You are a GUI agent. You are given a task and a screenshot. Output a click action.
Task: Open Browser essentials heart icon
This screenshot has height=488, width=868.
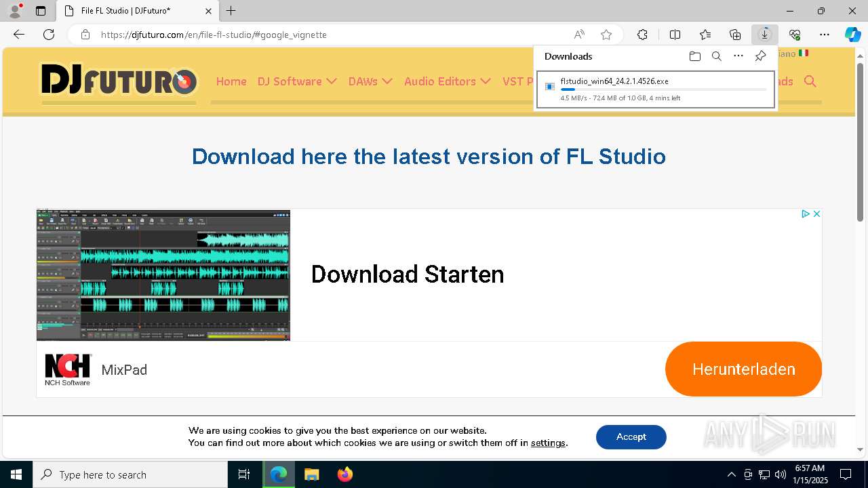point(795,35)
